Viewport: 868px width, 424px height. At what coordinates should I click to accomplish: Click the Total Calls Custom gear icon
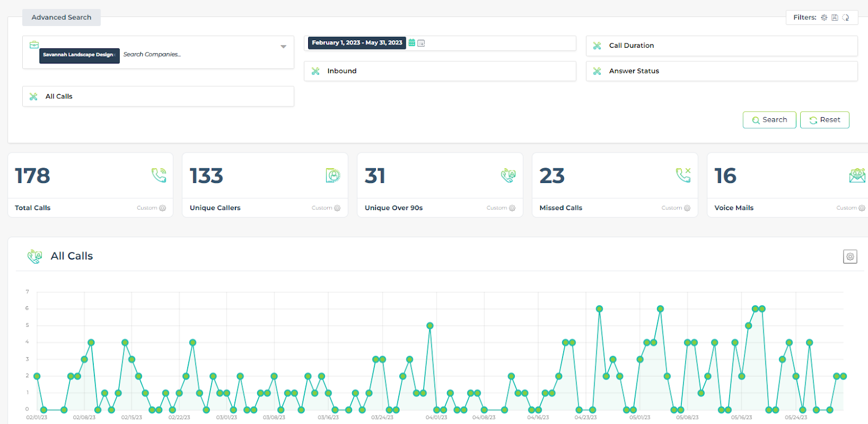tap(162, 208)
